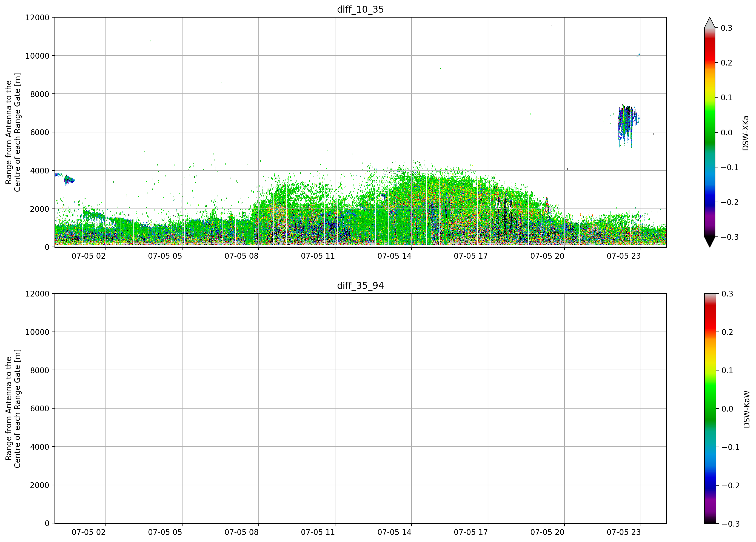Click '07-05 17' tick label under diff_35_94 plot

(x=471, y=532)
